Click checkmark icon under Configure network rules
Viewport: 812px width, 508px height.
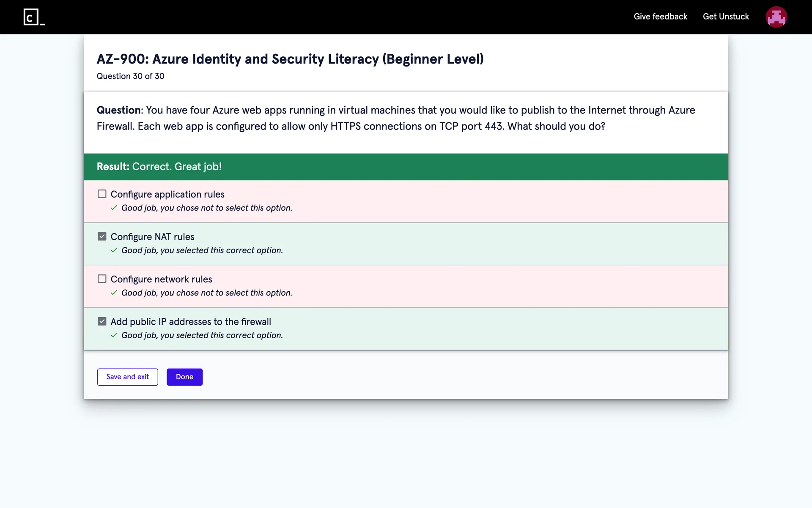tap(114, 293)
